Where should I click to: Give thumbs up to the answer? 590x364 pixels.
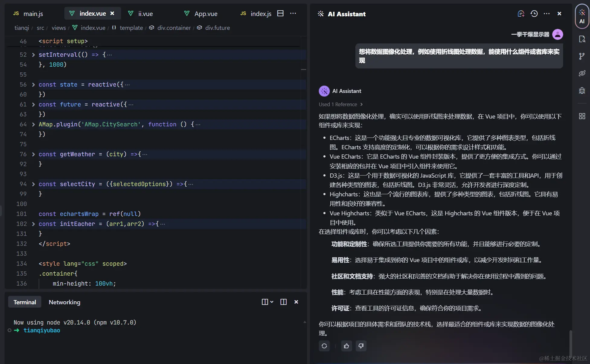coord(346,346)
